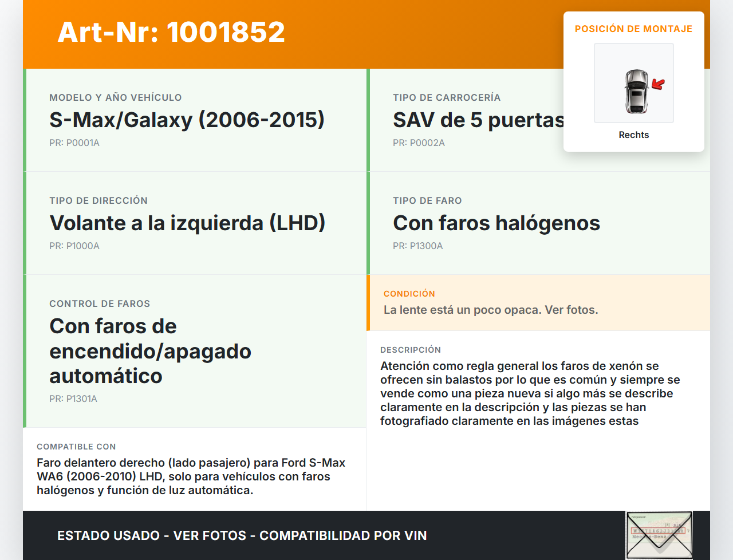Open the VIN document thumbnail in footer

[x=659, y=535]
